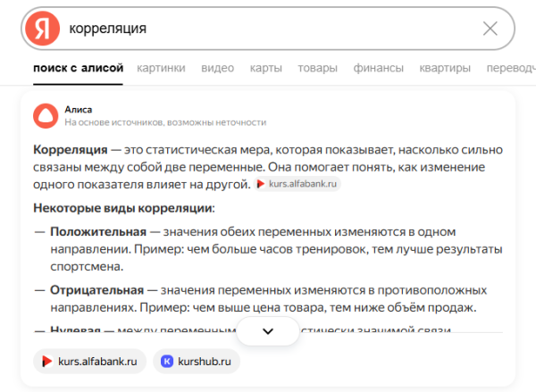536x392 pixels.
Task: Open the kurs.alfabank.ru source chip below the answer
Action: tap(89, 361)
